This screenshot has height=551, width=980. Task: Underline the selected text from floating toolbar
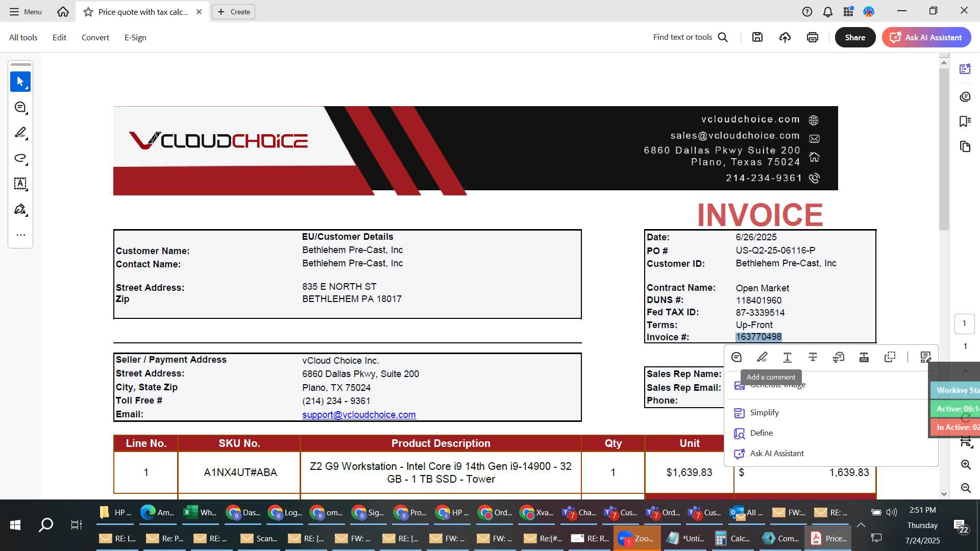788,357
